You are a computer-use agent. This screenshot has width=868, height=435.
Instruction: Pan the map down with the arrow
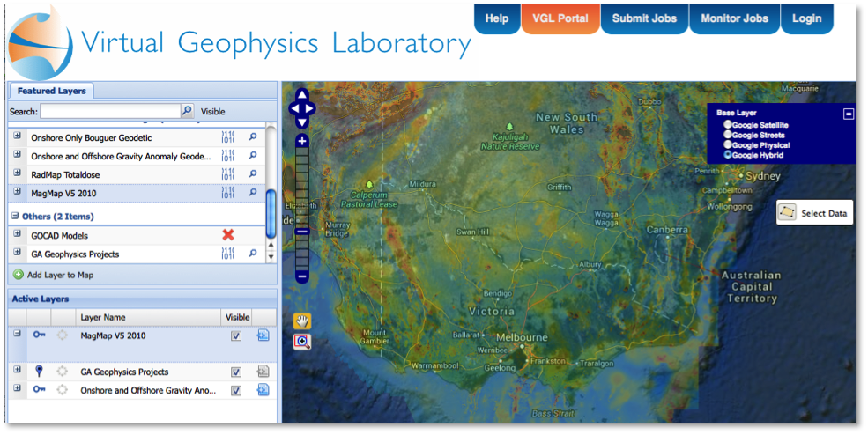tap(301, 122)
